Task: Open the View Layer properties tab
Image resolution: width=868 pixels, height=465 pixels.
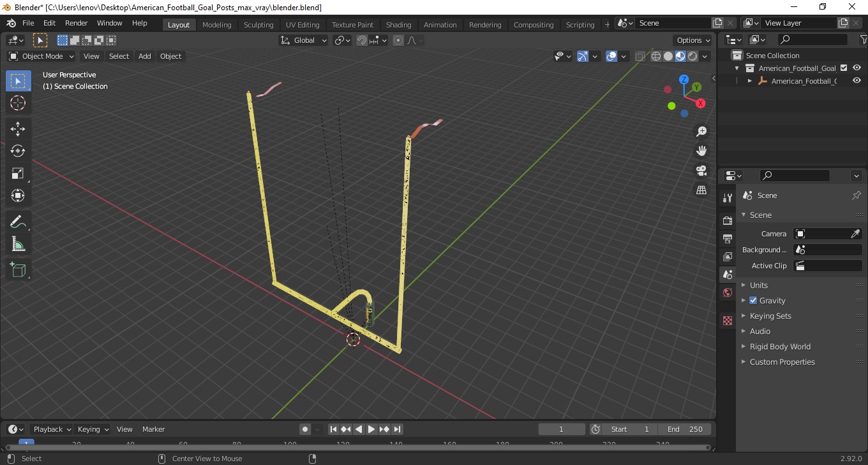Action: tap(728, 256)
